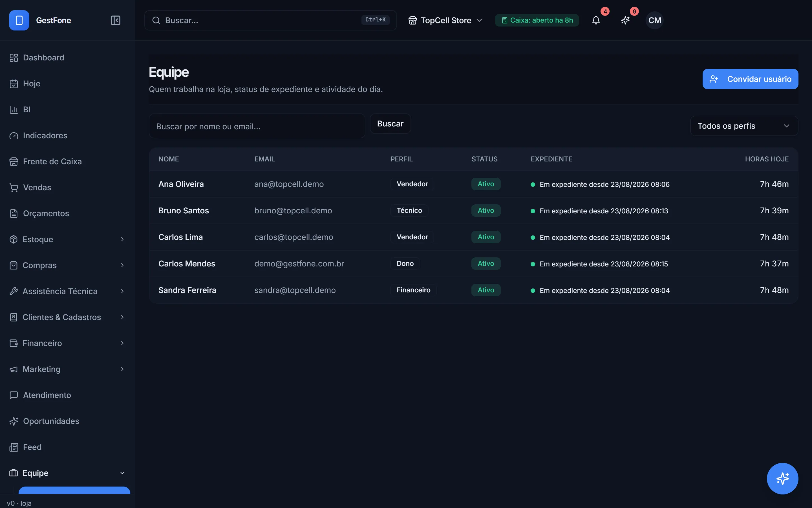Expand the Estoque submenu chevron

coord(122,239)
